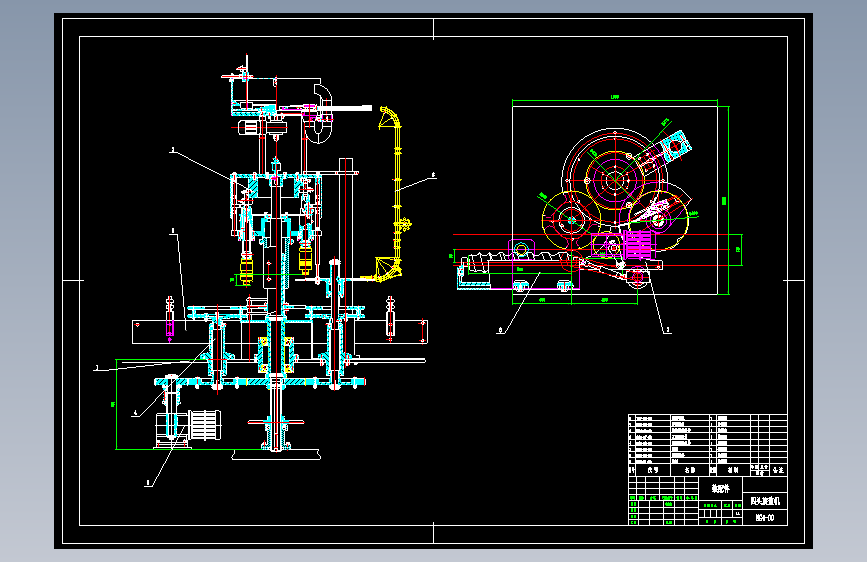Click the balloon number at the bottom-left motor leader

[148, 483]
